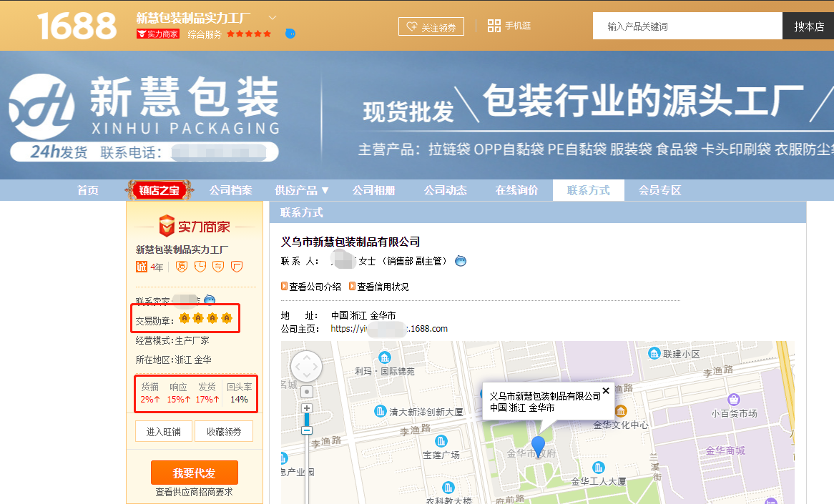The height and width of the screenshot is (504, 834).
Task: Click the 实力商家 red badge under store name
Action: pyautogui.click(x=158, y=34)
